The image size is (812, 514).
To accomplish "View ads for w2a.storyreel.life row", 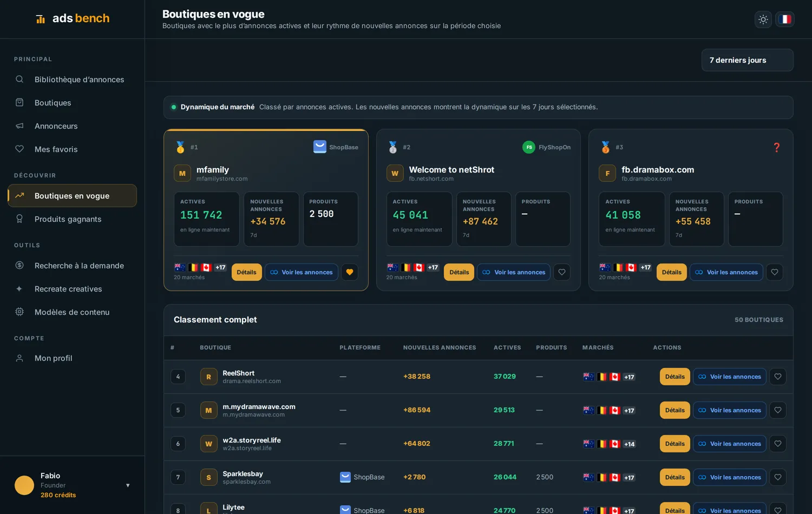I will point(730,444).
